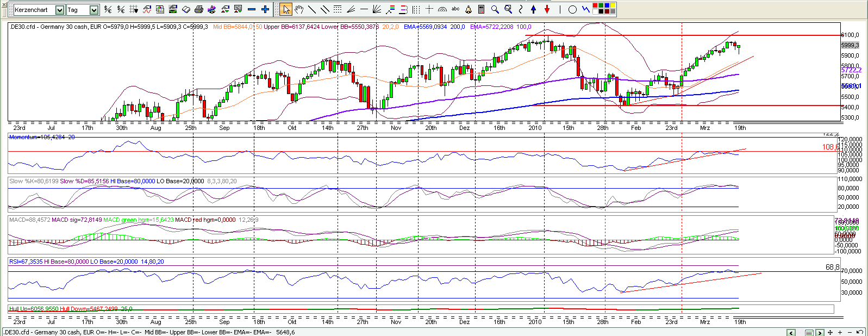Select the hand pan tool
The image size is (868, 336).
[x=299, y=9]
